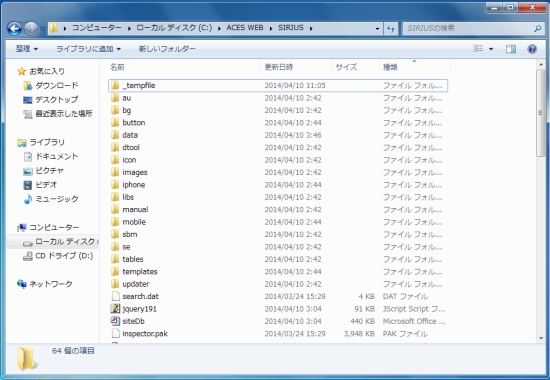Open デスクトップ in favorites
Image resolution: width=550 pixels, height=380 pixels.
point(51,100)
